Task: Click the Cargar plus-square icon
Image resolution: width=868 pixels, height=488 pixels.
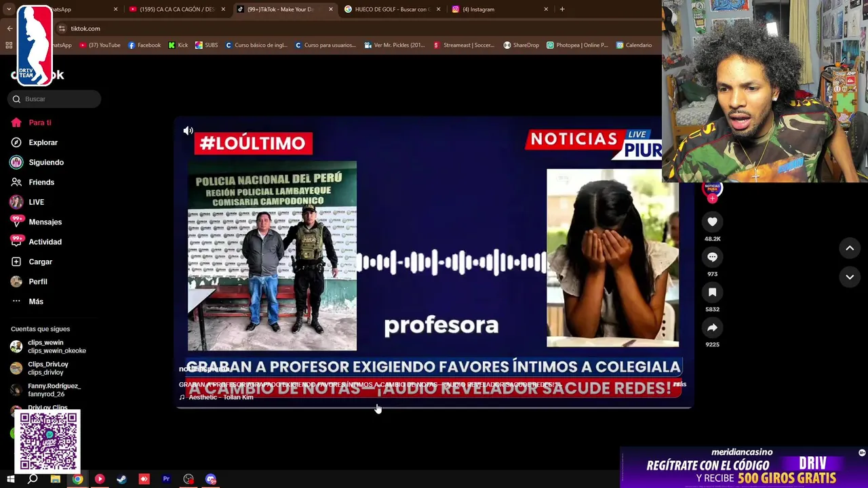Action: tap(16, 262)
